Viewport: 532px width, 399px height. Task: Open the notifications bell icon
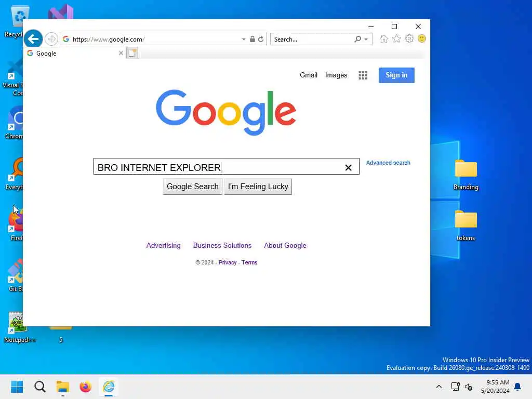[x=517, y=387]
